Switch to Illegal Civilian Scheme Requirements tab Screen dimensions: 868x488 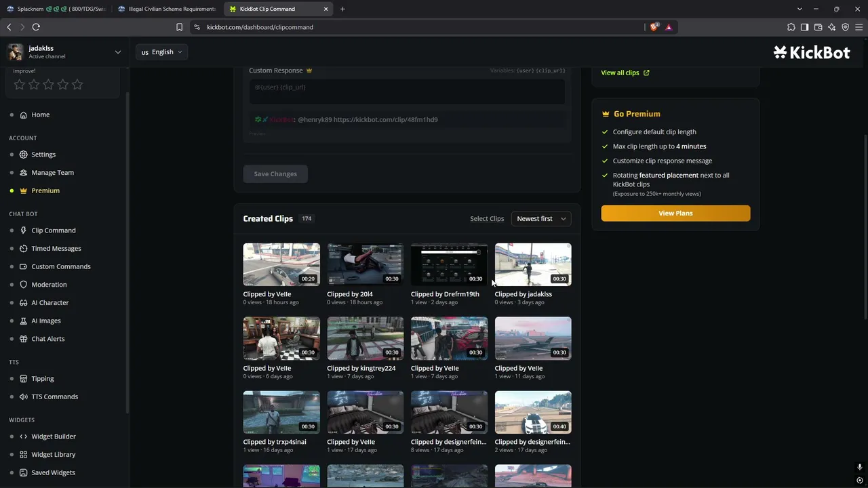[x=167, y=9]
